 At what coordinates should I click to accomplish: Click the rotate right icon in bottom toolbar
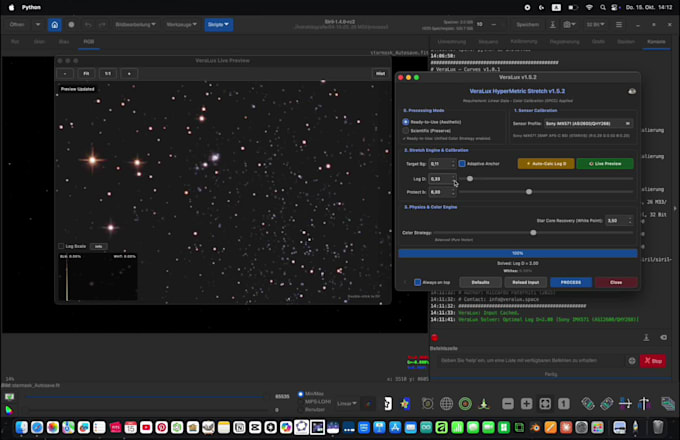coord(606,404)
